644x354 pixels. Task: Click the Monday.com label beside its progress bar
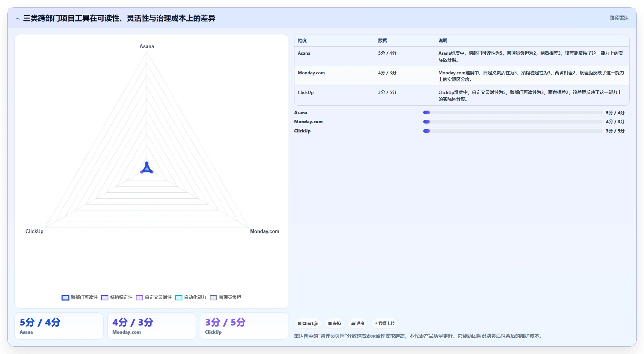click(x=308, y=122)
